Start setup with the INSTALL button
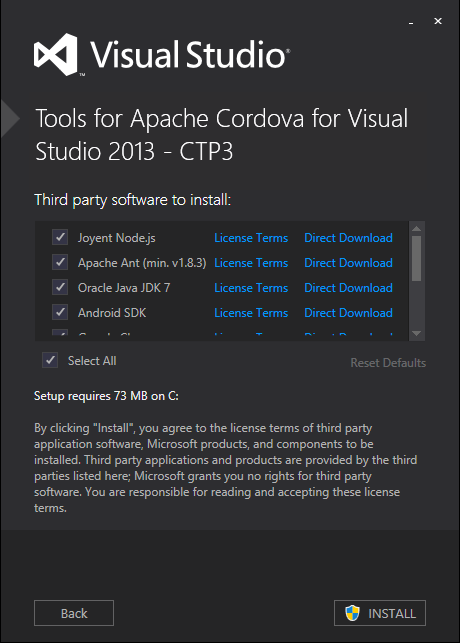The height and width of the screenshot is (643, 460). pyautogui.click(x=380, y=613)
